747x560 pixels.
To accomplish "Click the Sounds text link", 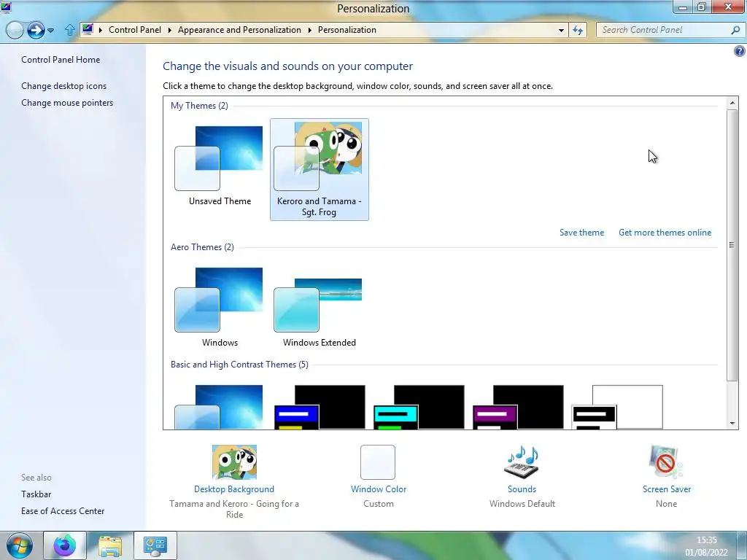I will pyautogui.click(x=522, y=489).
